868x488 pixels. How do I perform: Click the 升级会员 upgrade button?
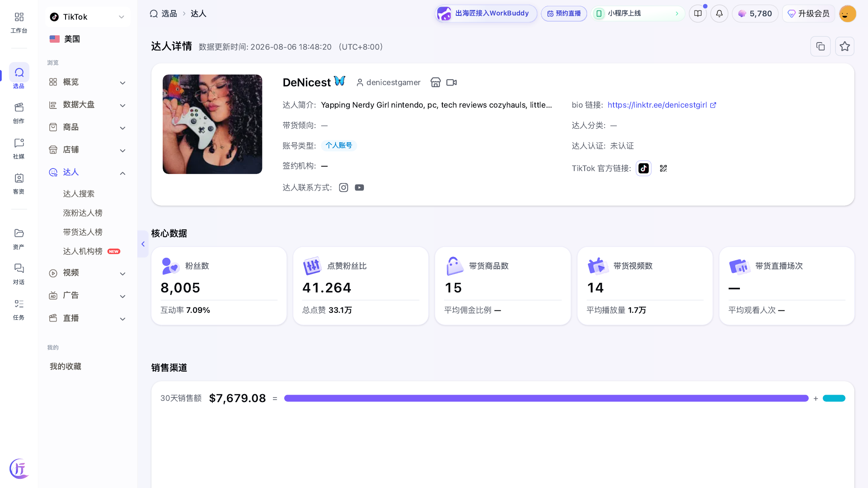(808, 14)
